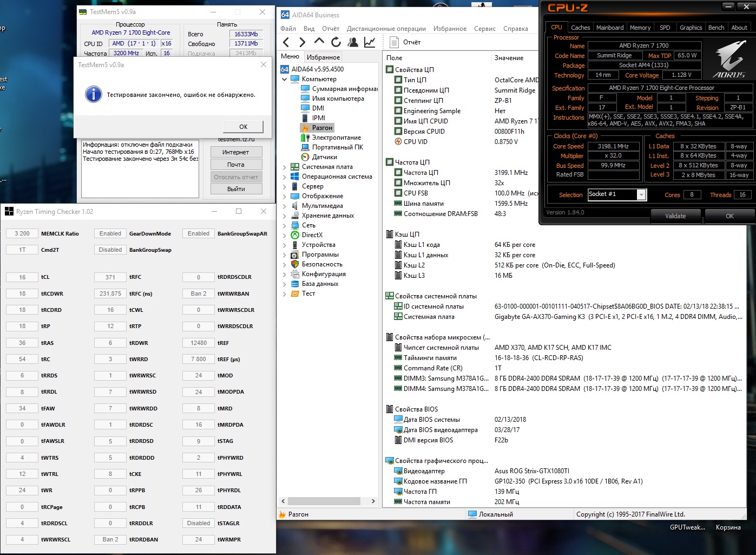
Task: Click the Отчёт report button in AIDA64 toolbar
Action: click(406, 42)
